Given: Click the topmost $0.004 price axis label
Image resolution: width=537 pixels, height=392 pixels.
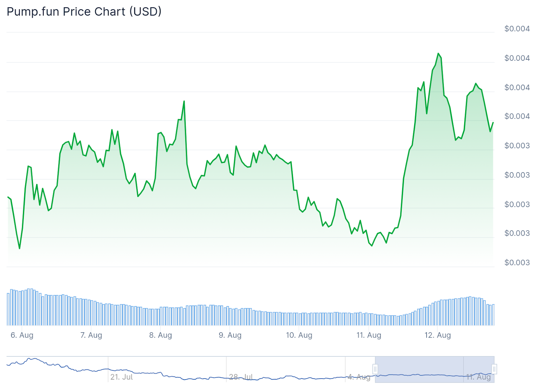Looking at the screenshot, I should point(517,29).
